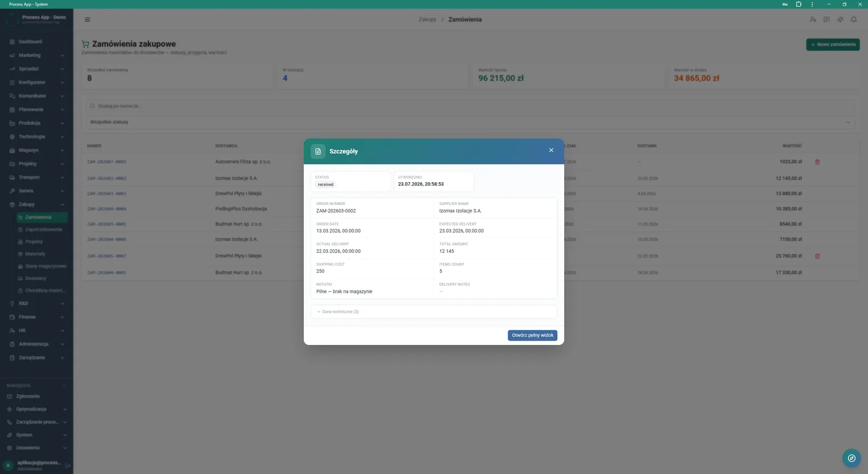Click the R&D lightbulb icon

12,304
